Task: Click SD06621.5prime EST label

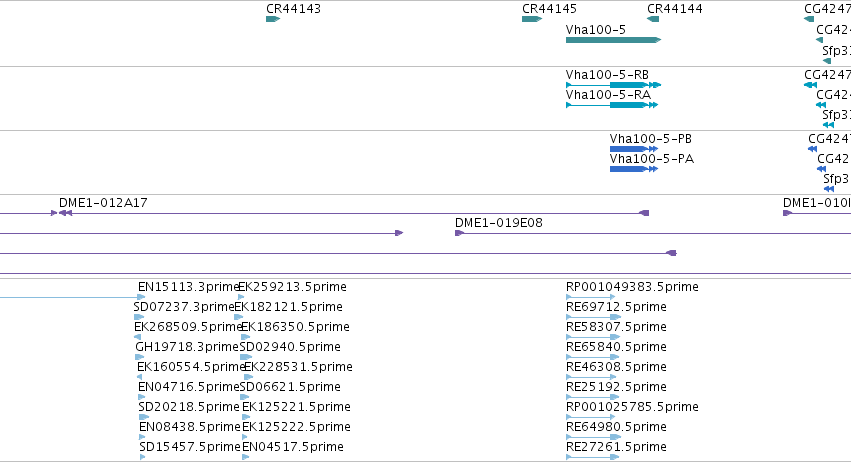Action: pyautogui.click(x=290, y=387)
